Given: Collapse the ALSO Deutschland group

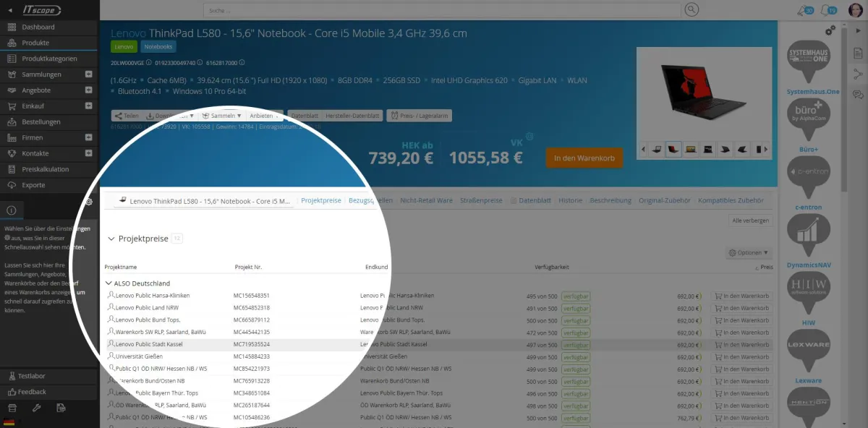Looking at the screenshot, I should pyautogui.click(x=109, y=283).
